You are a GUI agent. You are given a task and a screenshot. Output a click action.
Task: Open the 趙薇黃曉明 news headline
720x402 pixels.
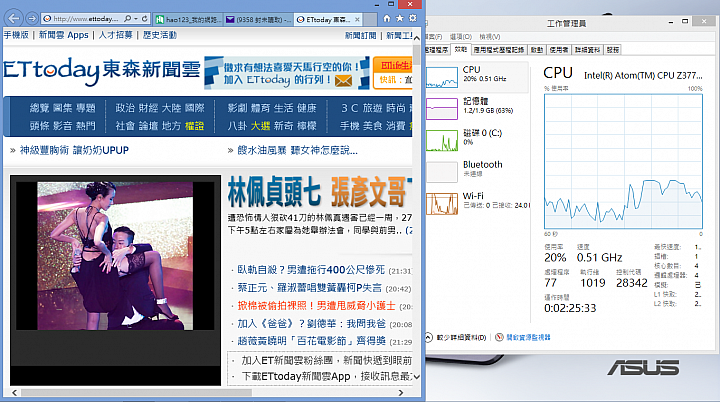(311, 341)
